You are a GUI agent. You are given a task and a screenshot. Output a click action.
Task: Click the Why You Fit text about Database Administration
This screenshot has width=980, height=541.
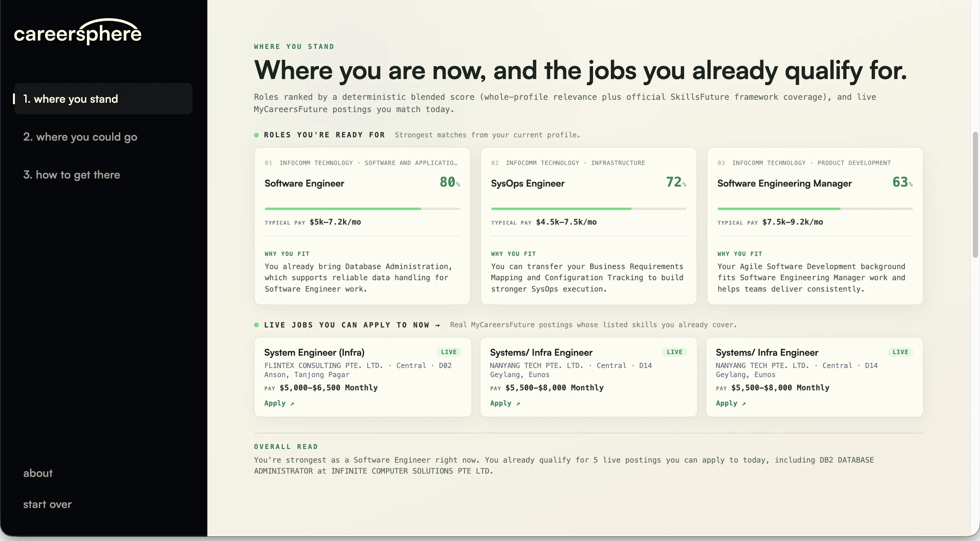[358, 278]
